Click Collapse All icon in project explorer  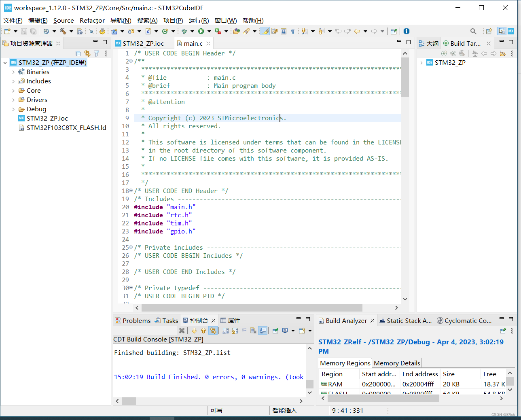(78, 53)
